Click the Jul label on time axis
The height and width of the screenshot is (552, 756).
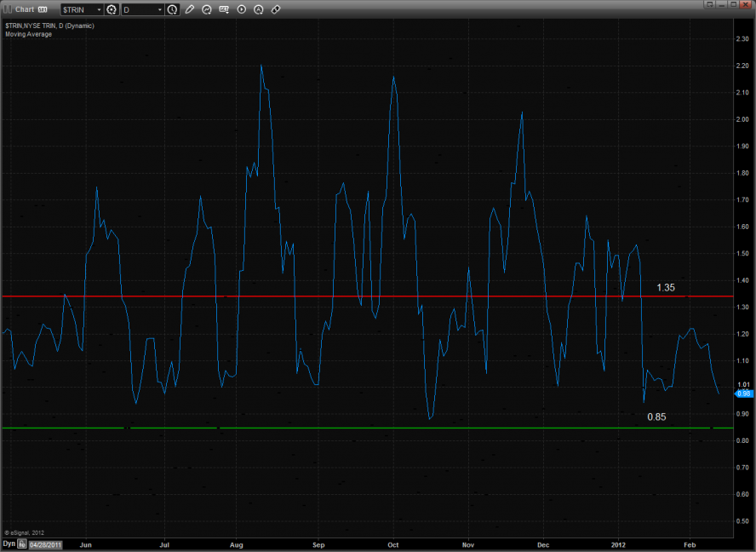[164, 545]
